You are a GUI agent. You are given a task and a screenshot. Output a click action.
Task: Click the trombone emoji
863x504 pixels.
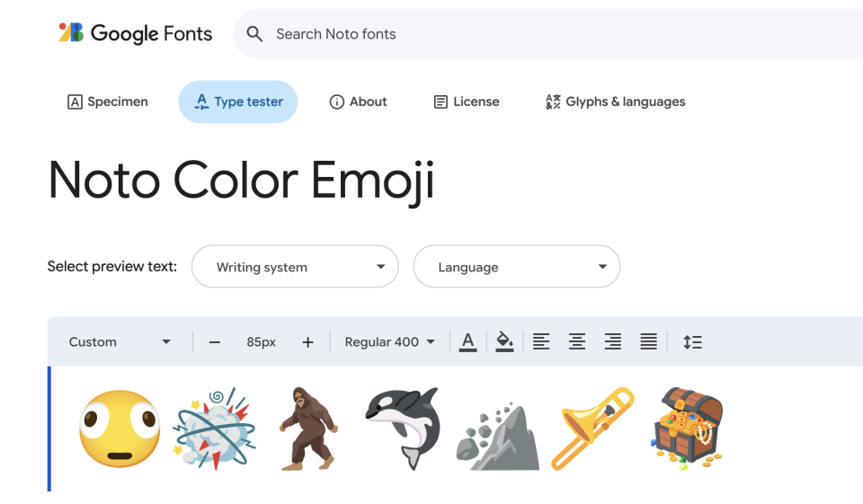592,429
